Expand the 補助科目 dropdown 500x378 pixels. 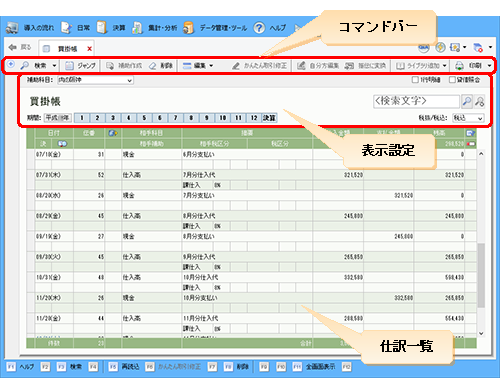click(x=96, y=80)
